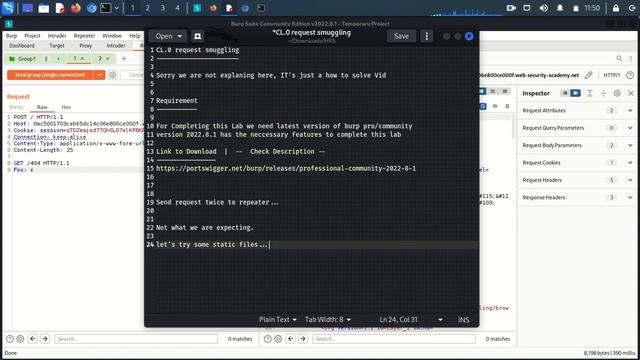Add a new Repeater tab
The width and height of the screenshot is (640, 360).
(x=124, y=59)
